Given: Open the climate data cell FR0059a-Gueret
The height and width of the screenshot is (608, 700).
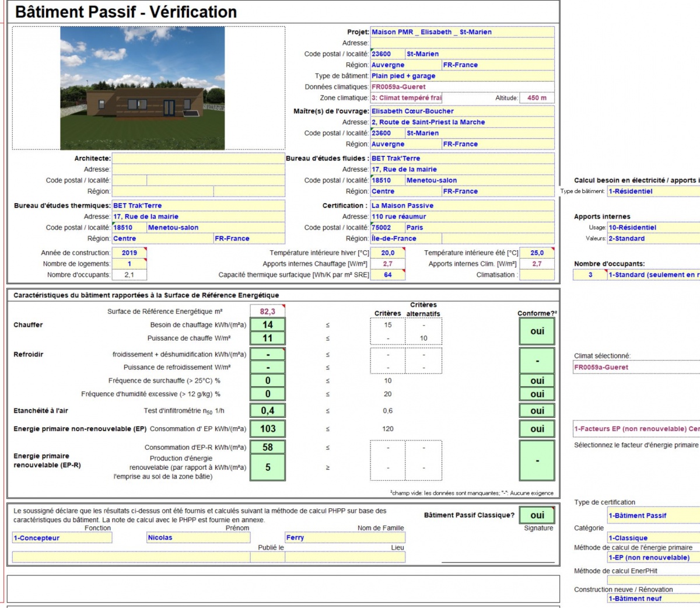Looking at the screenshot, I should click(x=462, y=87).
